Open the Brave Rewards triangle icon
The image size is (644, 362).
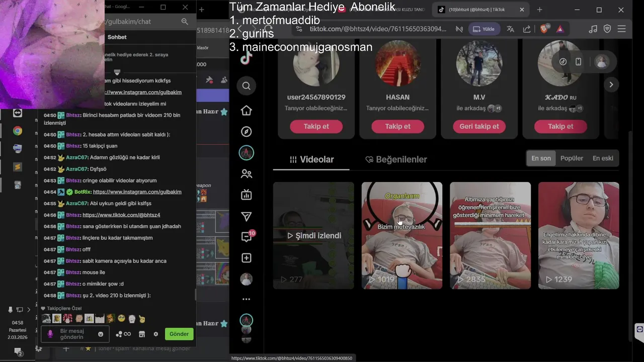point(559,29)
